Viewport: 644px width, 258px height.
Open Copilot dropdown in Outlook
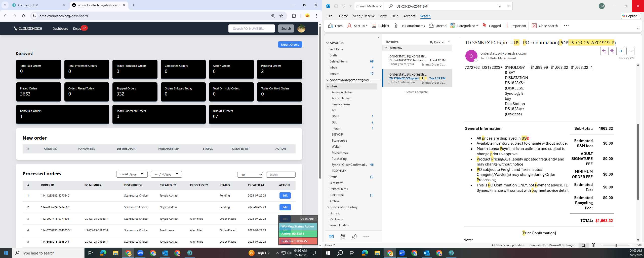click(631, 16)
